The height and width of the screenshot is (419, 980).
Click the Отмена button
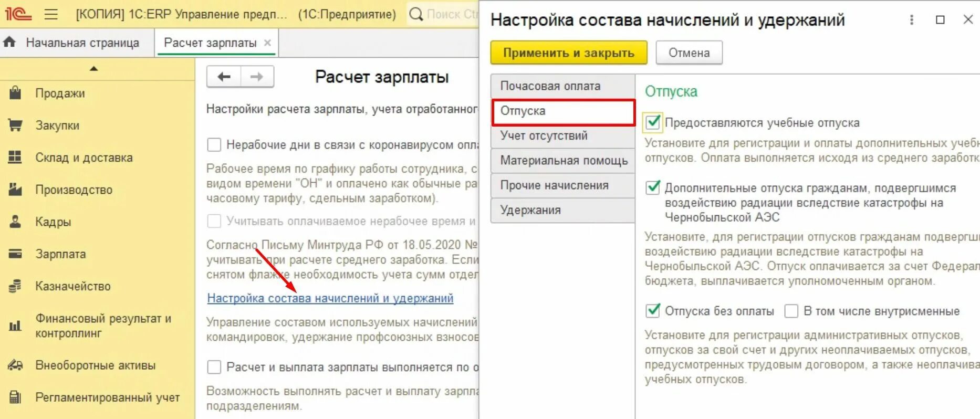pyautogui.click(x=689, y=53)
